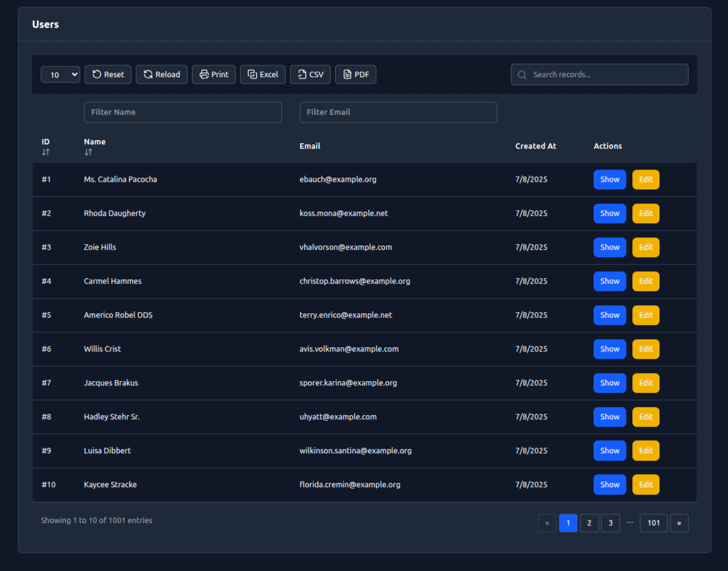728x571 pixels.
Task: Click the Users panel heading
Action: pyautogui.click(x=46, y=25)
